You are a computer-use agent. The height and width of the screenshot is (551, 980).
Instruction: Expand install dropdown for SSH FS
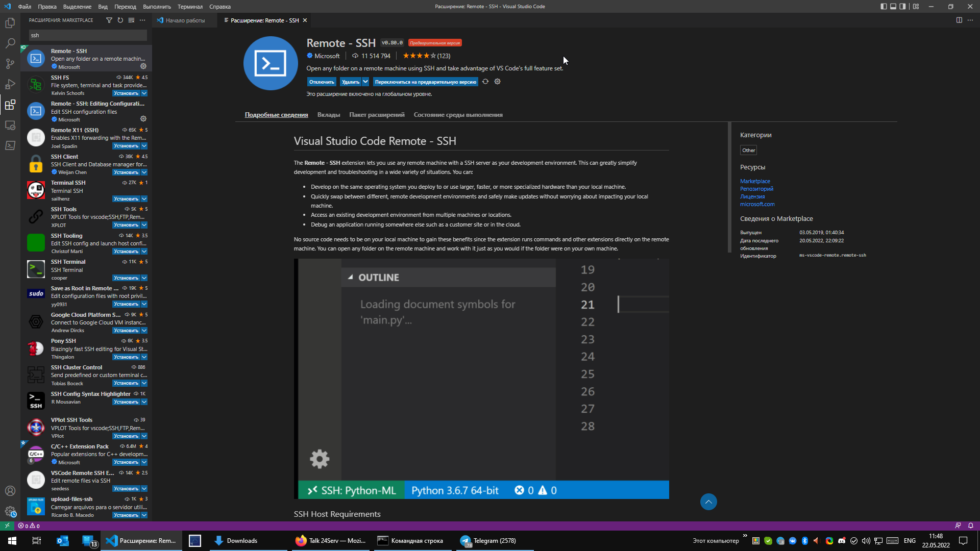[x=144, y=93]
